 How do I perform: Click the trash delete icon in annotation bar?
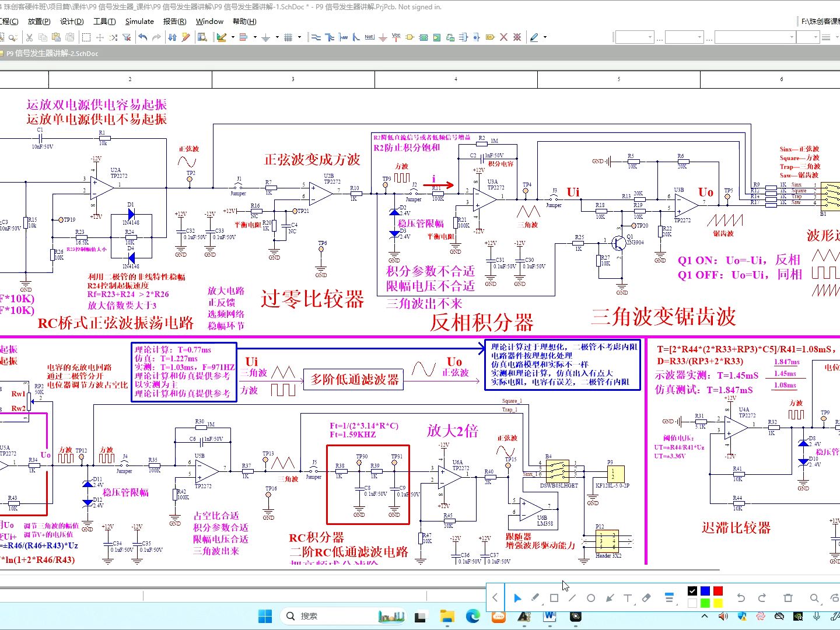pyautogui.click(x=788, y=598)
